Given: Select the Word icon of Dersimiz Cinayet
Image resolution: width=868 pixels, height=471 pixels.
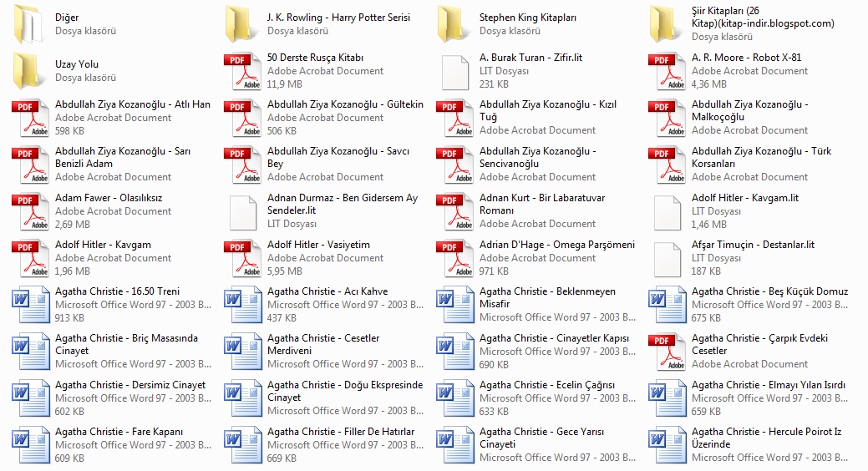Looking at the screenshot, I should [30, 398].
